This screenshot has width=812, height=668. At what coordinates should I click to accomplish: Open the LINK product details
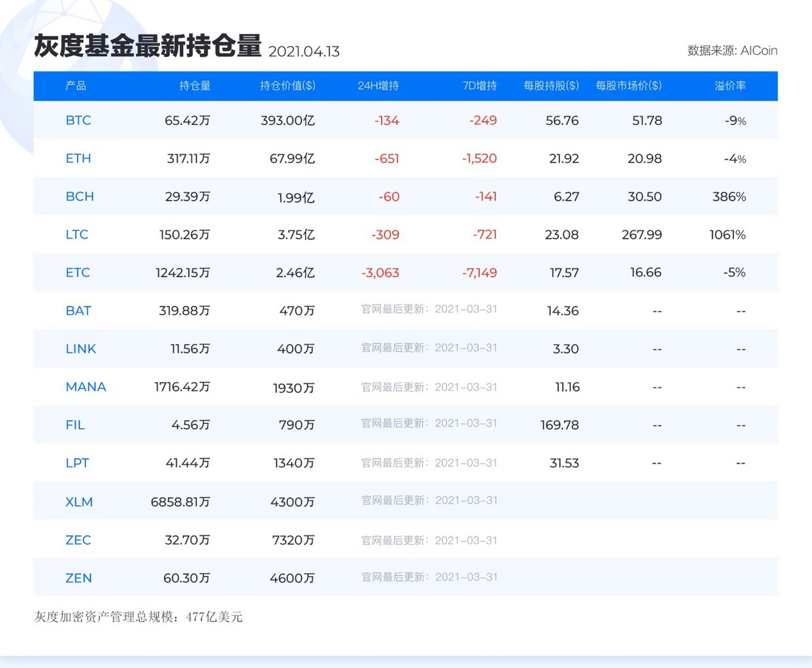pos(81,349)
